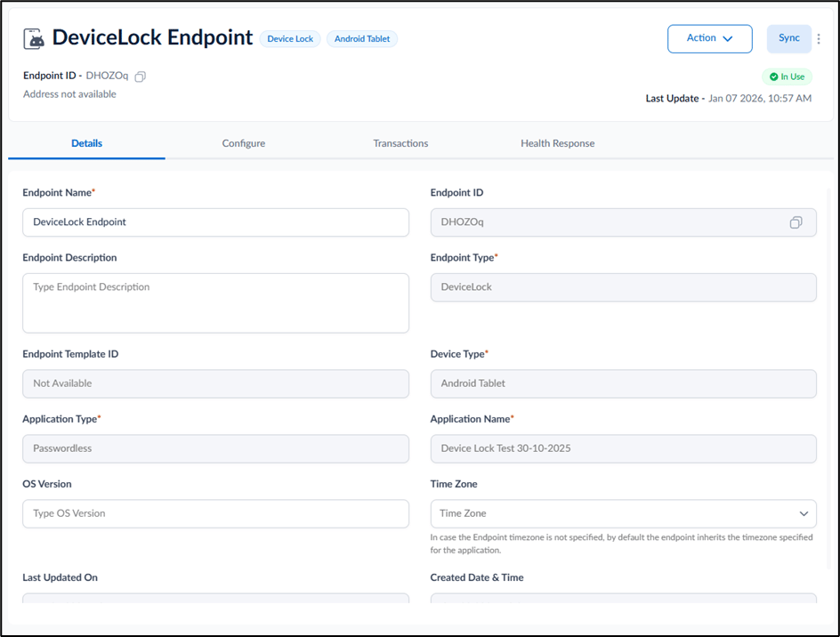Click the Application Type Passwordless field
This screenshot has width=840, height=637.
pyautogui.click(x=216, y=448)
